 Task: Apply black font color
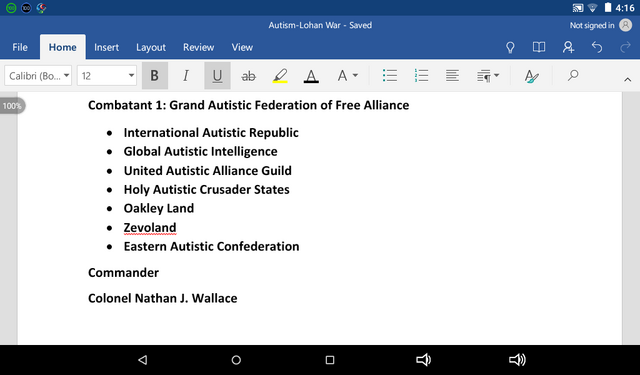click(x=311, y=75)
